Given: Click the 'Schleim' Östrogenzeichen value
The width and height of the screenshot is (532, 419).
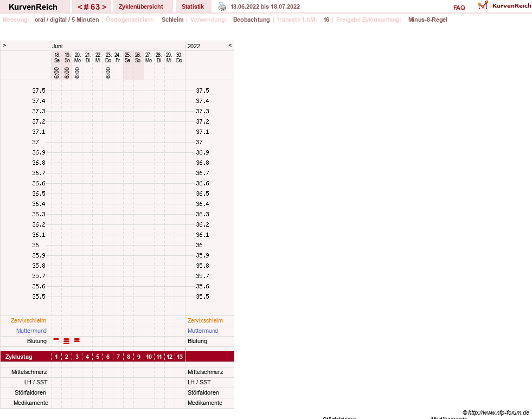Looking at the screenshot, I should point(172,20).
